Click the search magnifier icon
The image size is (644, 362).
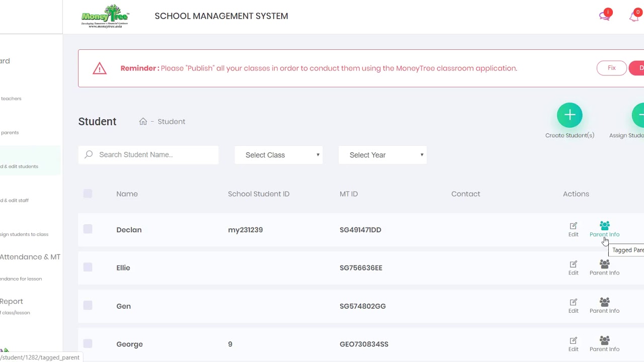point(89,154)
